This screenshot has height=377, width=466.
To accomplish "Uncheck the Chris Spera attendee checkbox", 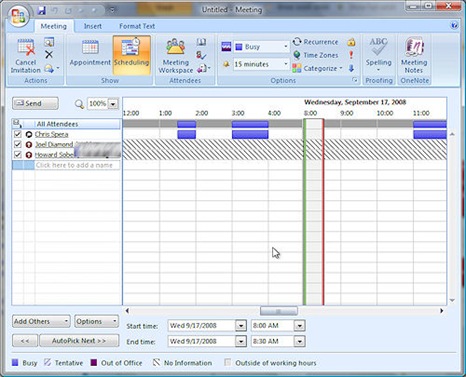I will tap(18, 134).
